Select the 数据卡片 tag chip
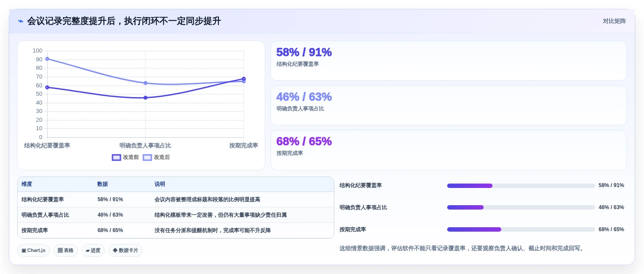 click(x=126, y=251)
